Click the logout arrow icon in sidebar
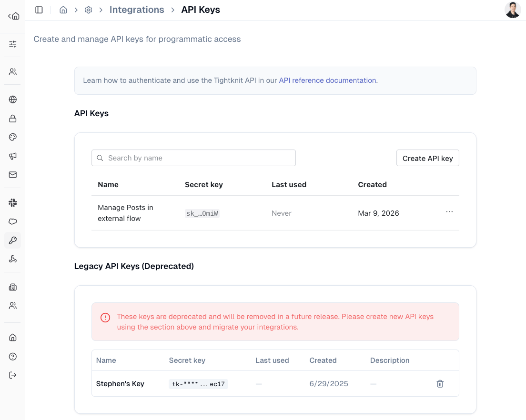 (x=13, y=375)
